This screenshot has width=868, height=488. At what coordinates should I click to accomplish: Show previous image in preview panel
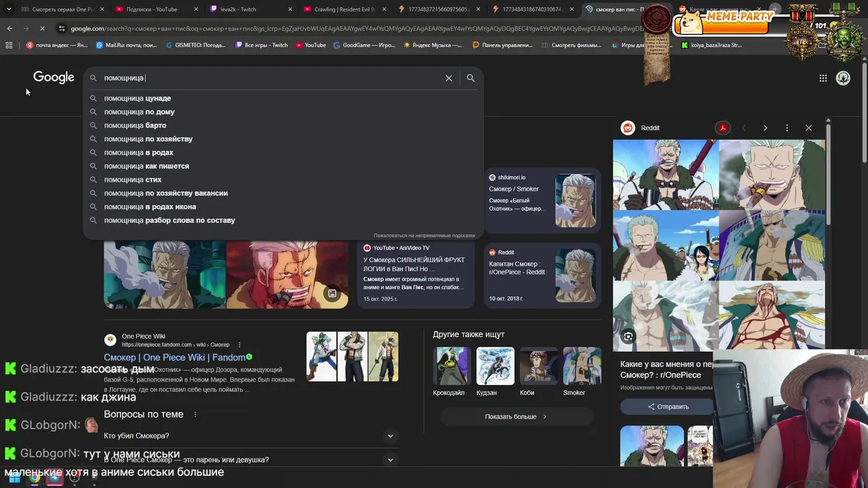(x=743, y=127)
